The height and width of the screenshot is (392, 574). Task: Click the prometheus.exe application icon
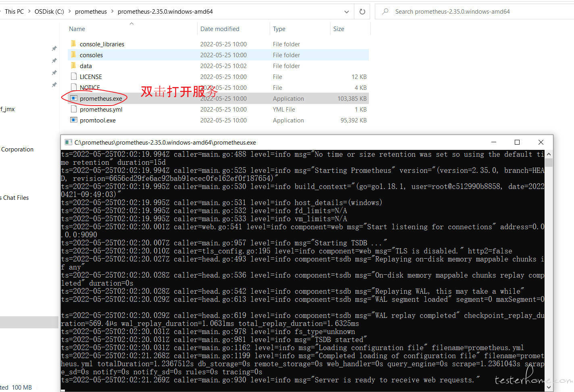click(73, 98)
